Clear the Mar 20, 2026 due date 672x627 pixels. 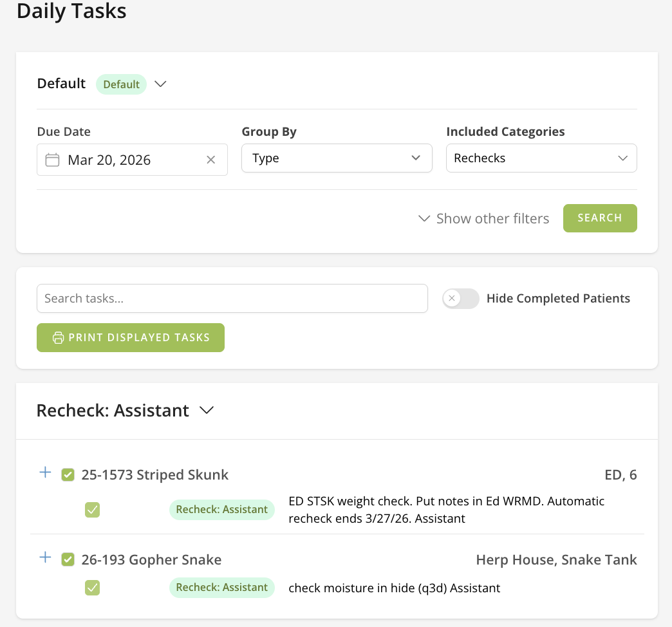pos(210,160)
